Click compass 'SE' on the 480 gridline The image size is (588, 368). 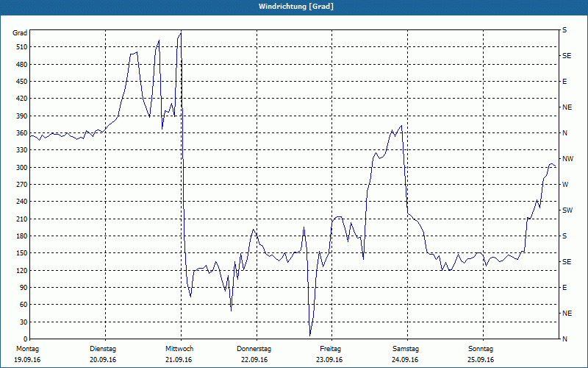[567, 56]
